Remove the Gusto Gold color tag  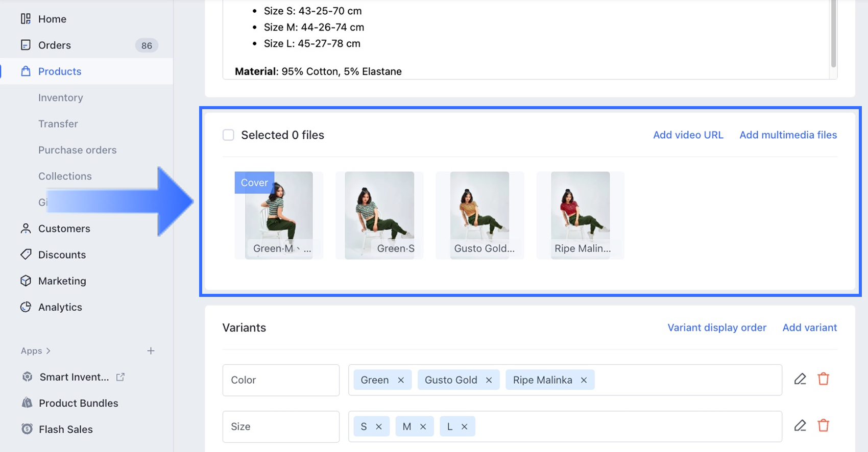489,380
